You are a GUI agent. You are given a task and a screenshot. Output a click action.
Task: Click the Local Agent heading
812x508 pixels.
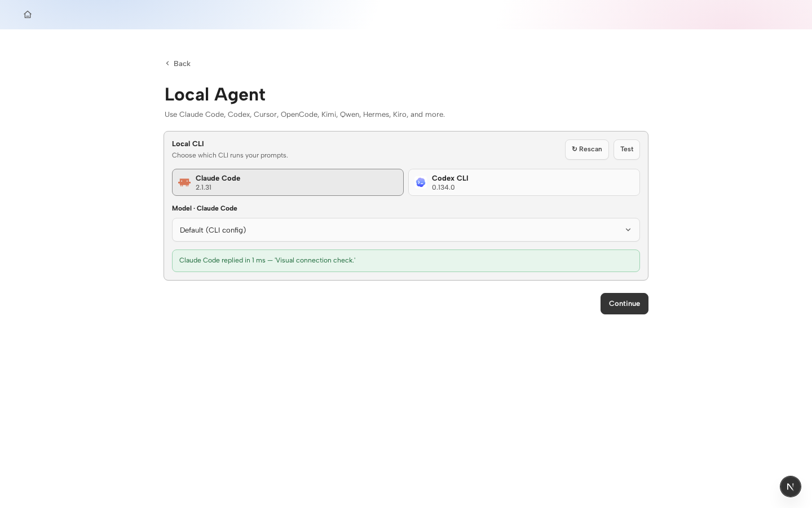pos(215,94)
